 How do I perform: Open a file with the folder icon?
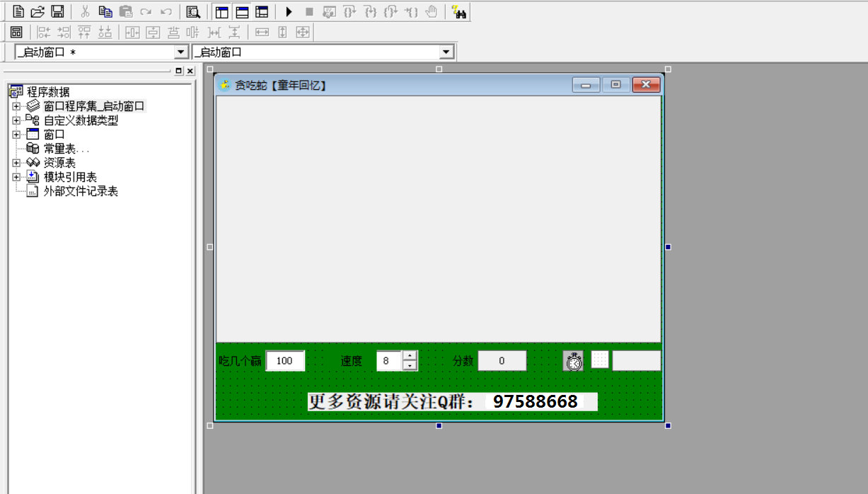click(x=37, y=11)
